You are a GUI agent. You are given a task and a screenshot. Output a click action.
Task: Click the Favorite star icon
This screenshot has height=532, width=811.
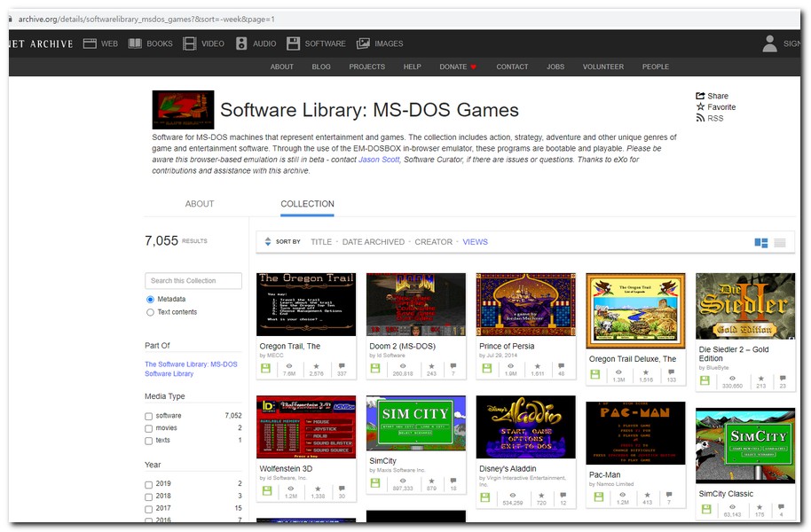coord(700,107)
